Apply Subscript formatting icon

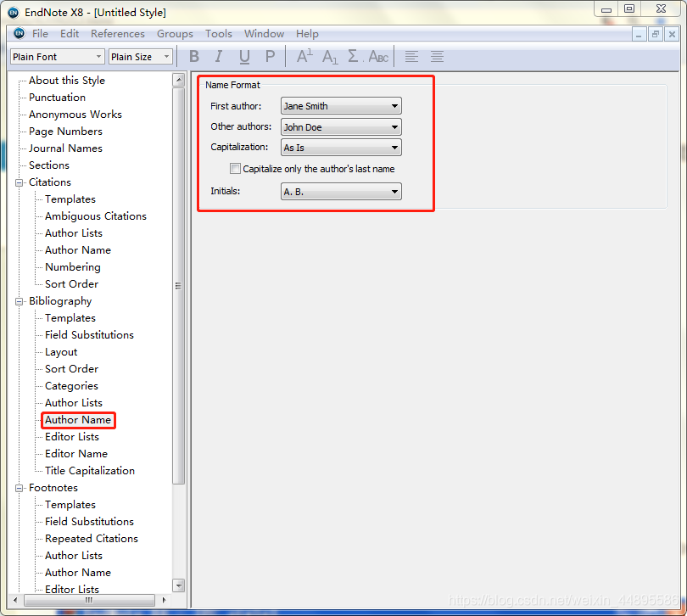coord(330,57)
